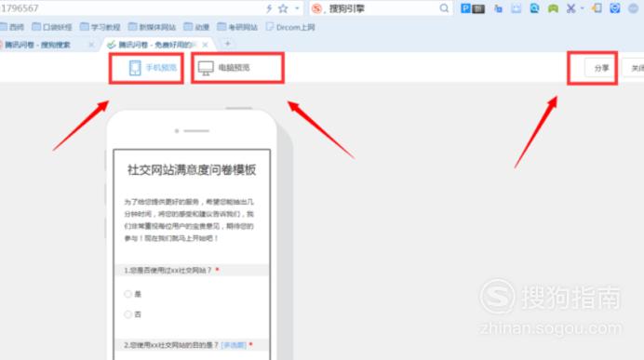Screen dimensions: 644x360
Task: Click the blue translate extension icon
Action: click(498, 8)
